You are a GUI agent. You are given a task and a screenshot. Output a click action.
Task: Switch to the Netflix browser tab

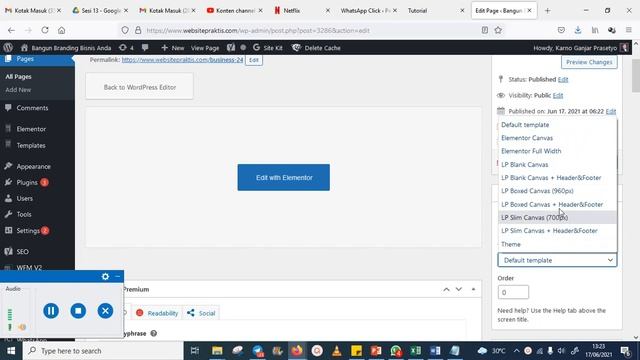point(302,11)
